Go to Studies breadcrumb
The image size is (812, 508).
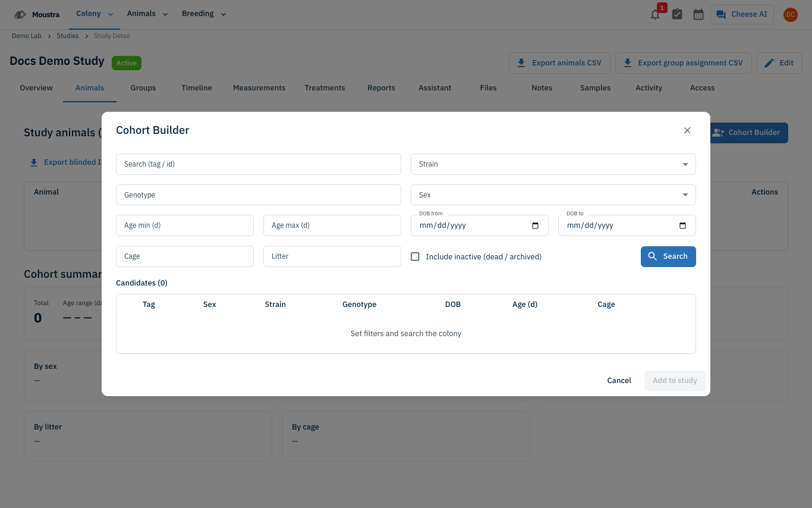(68, 36)
